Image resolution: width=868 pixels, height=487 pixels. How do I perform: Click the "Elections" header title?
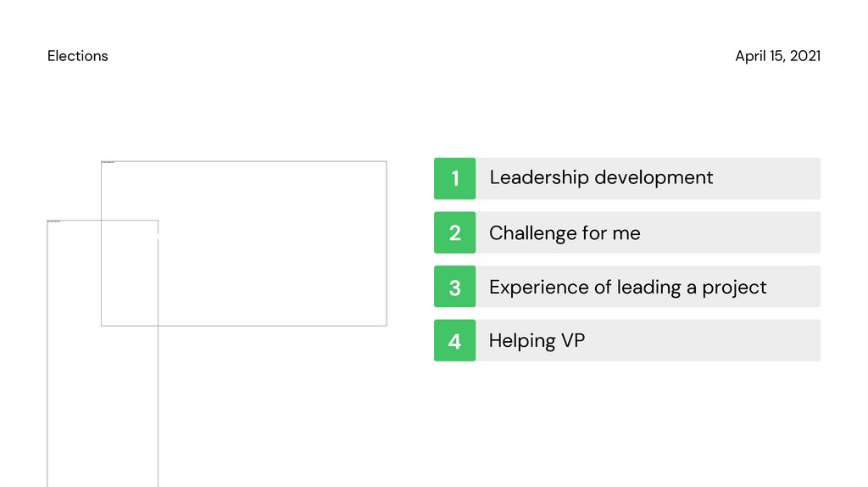[78, 56]
